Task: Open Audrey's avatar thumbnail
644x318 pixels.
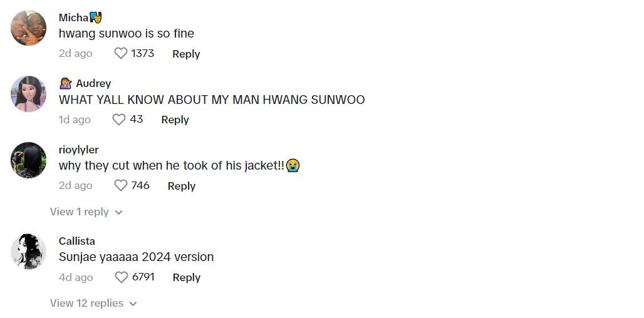Action: click(28, 94)
